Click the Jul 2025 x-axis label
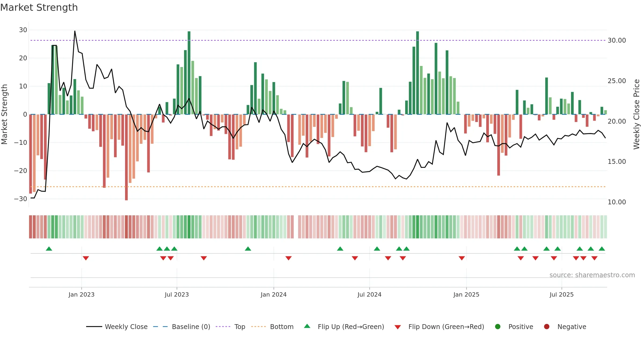Viewport: 644px width, 362px height. [x=562, y=294]
